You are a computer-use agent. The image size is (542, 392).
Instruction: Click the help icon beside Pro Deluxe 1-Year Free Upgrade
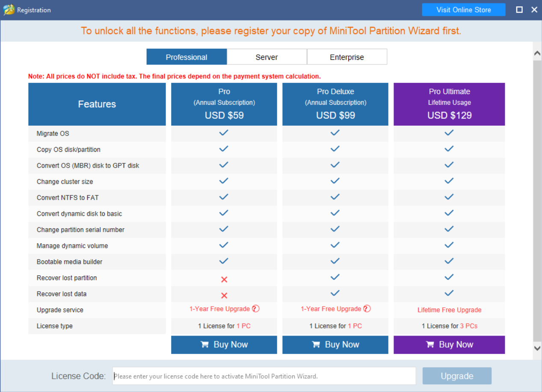click(367, 309)
